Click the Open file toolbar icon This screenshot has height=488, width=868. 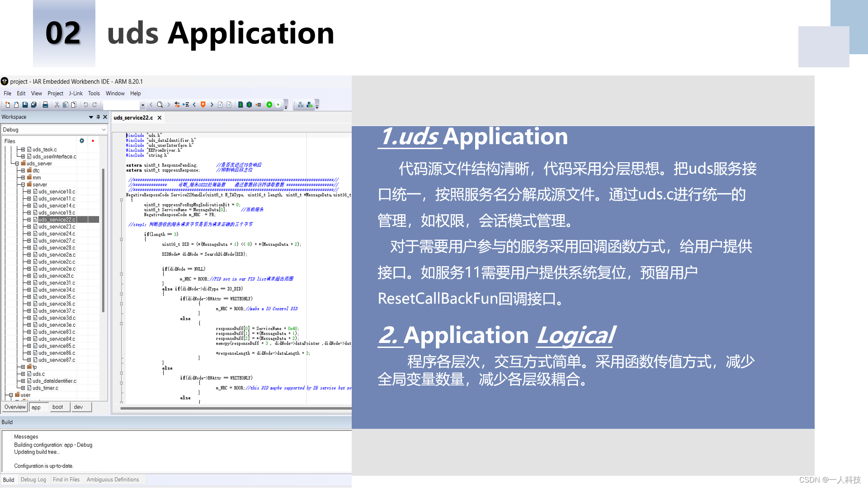click(16, 104)
